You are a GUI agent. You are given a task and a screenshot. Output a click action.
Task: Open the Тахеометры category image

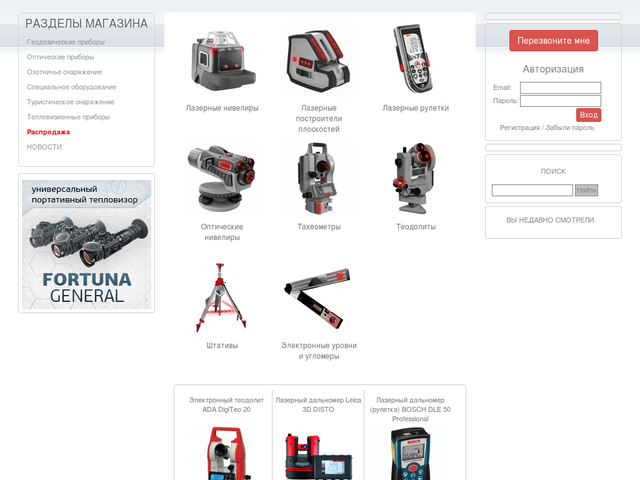tap(319, 180)
